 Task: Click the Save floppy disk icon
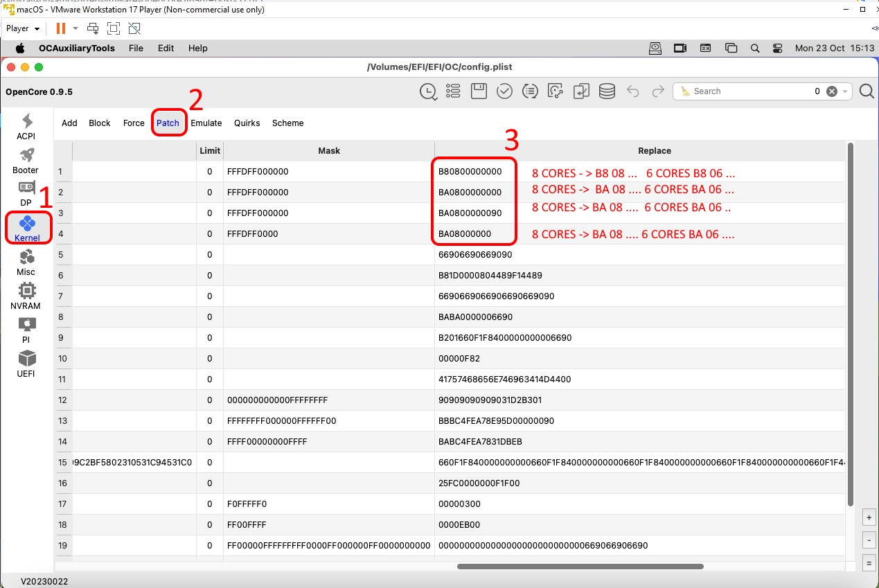[479, 91]
